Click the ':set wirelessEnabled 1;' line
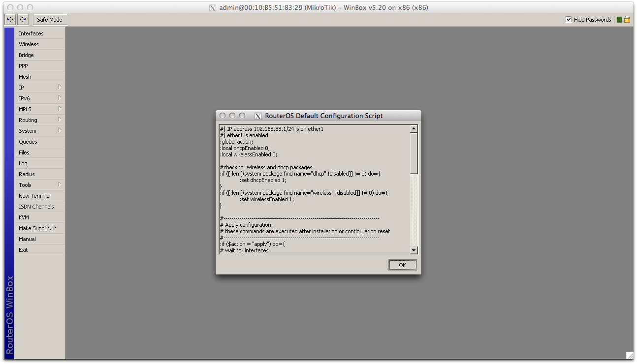The height and width of the screenshot is (364, 637). point(266,199)
